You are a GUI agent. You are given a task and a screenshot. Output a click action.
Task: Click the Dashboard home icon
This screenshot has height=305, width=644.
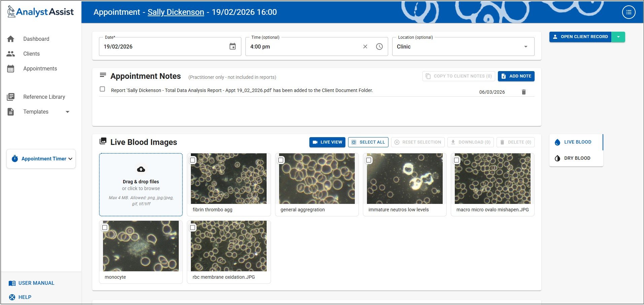[11, 39]
